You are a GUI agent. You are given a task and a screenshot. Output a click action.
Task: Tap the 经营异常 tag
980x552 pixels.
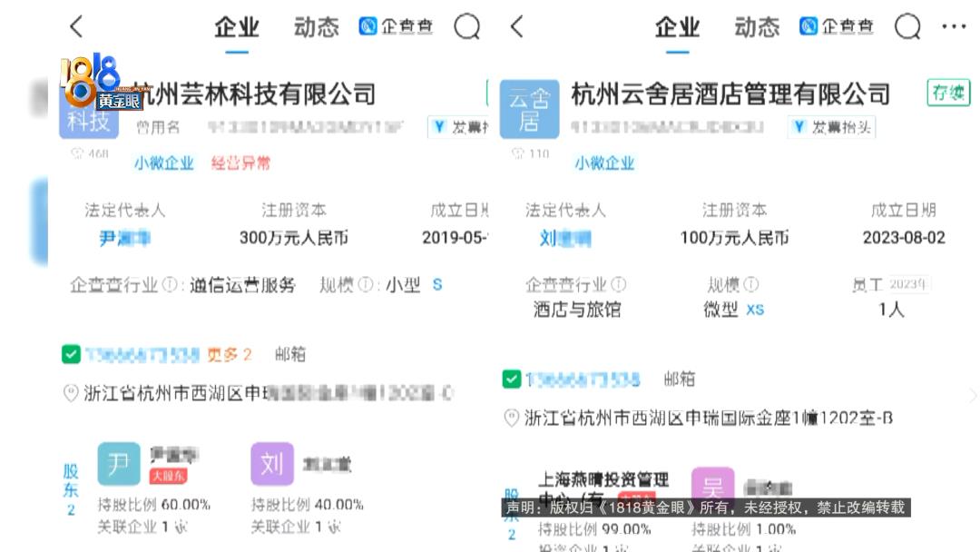pyautogui.click(x=240, y=163)
